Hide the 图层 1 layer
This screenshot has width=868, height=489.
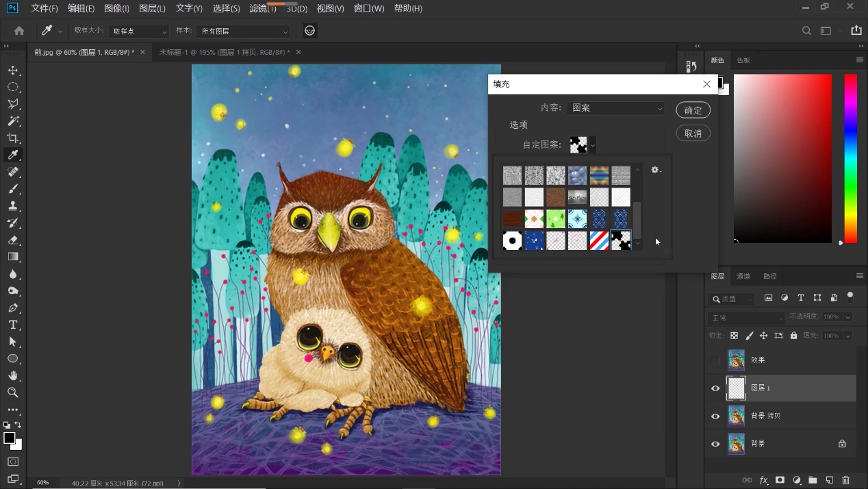[x=715, y=388]
